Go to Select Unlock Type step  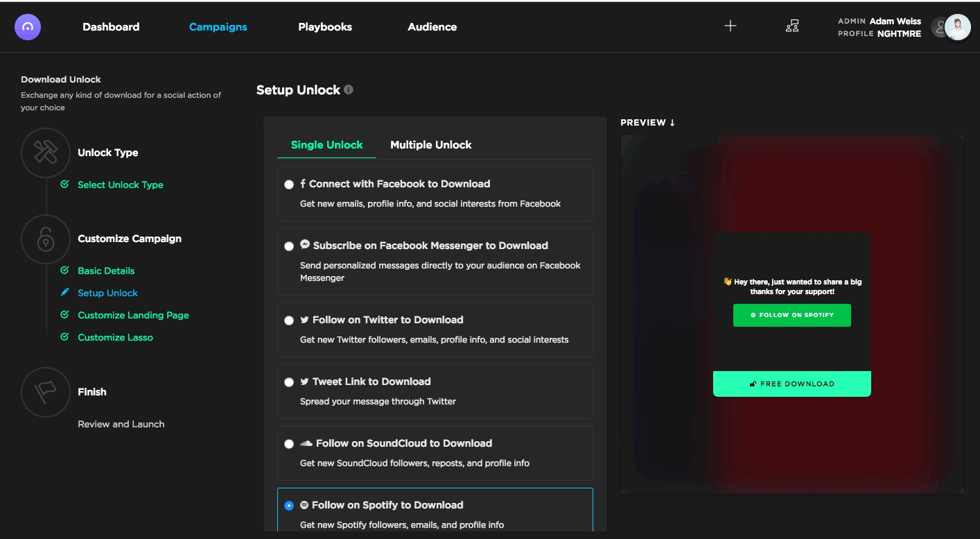click(121, 185)
